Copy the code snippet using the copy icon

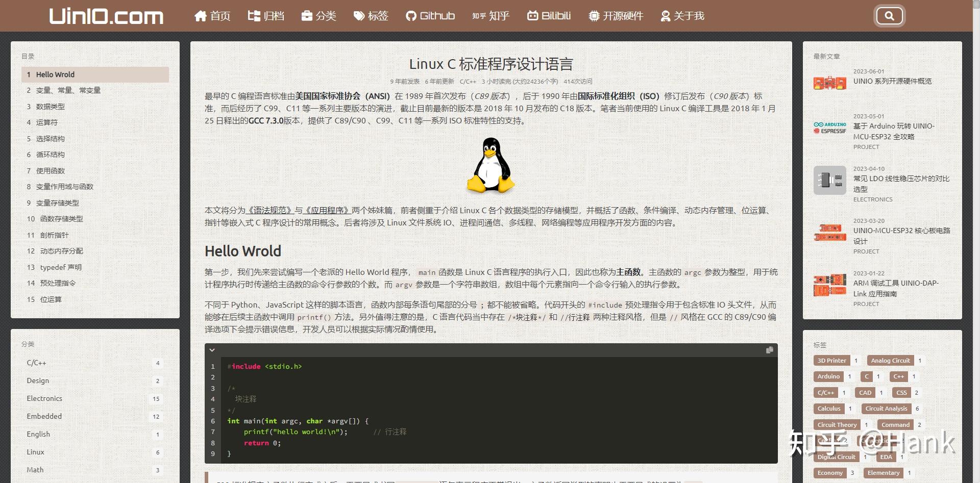pos(769,350)
